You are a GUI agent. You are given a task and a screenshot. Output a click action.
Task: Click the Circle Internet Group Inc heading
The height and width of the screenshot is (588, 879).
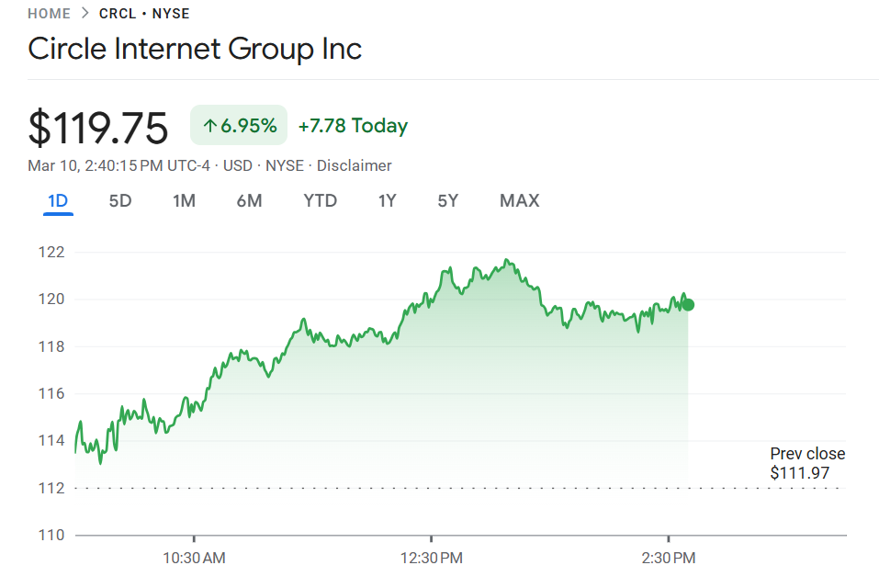coord(195,49)
